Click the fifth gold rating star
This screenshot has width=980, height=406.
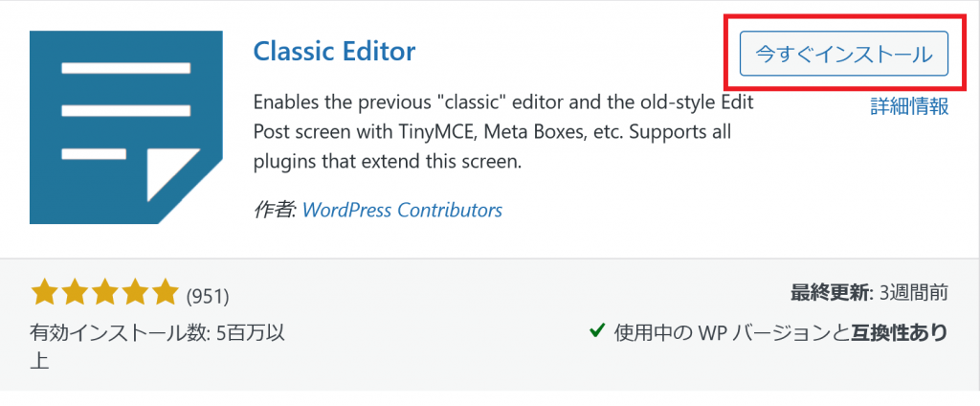pyautogui.click(x=165, y=292)
